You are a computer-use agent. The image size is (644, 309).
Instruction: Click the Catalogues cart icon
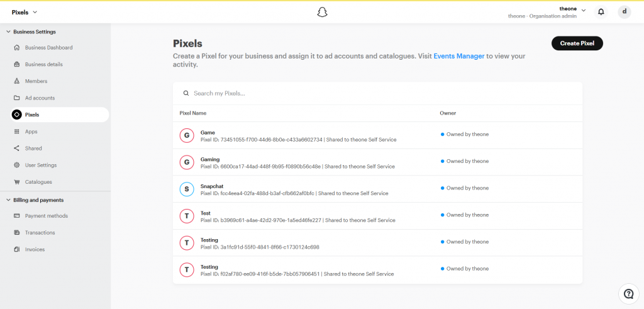tap(17, 182)
